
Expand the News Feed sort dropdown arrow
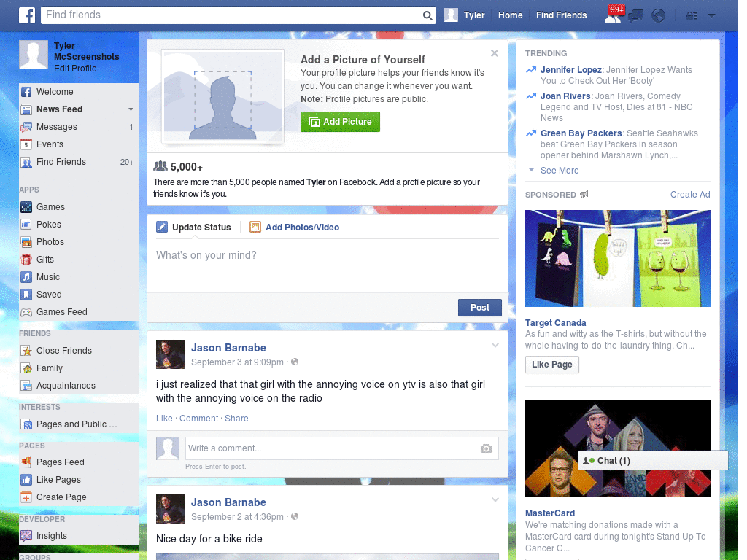click(131, 109)
